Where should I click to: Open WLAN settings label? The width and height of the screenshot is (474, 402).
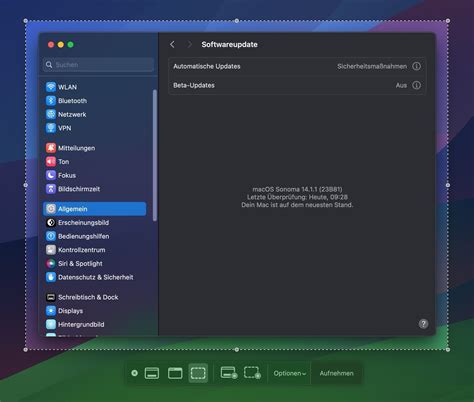click(67, 87)
